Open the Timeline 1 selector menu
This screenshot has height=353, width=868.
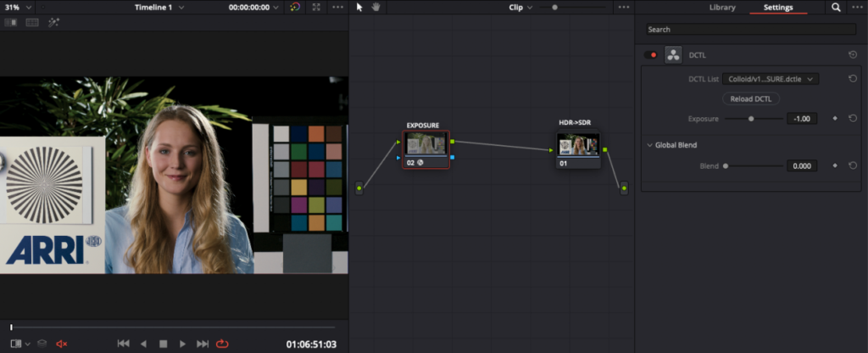tap(159, 7)
